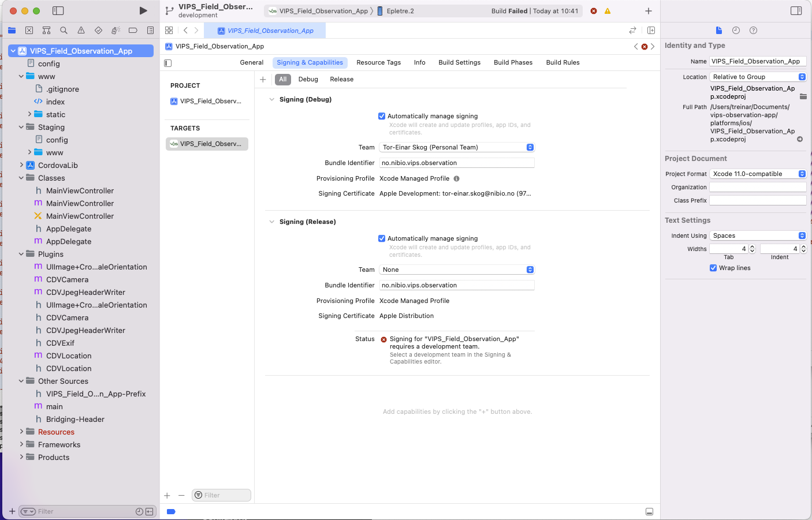Viewport: 812px width, 520px height.
Task: Select MainViewController xib file
Action: point(80,216)
